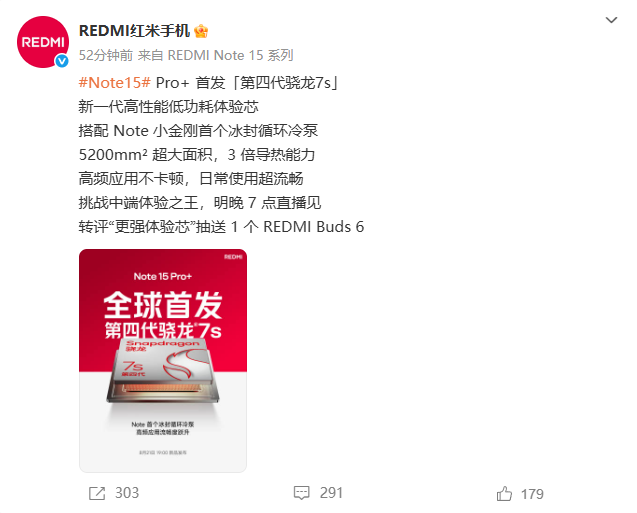
Task: Click the REDMI profile avatar
Action: tap(43, 42)
